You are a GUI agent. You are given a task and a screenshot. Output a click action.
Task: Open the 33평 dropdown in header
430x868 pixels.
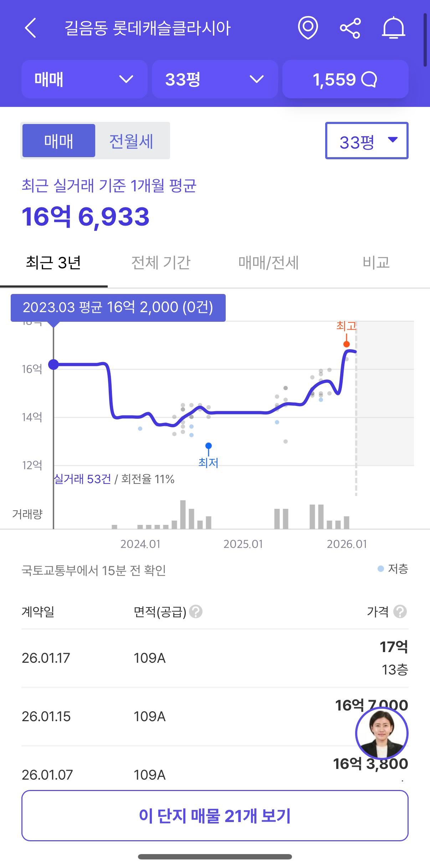point(215,79)
